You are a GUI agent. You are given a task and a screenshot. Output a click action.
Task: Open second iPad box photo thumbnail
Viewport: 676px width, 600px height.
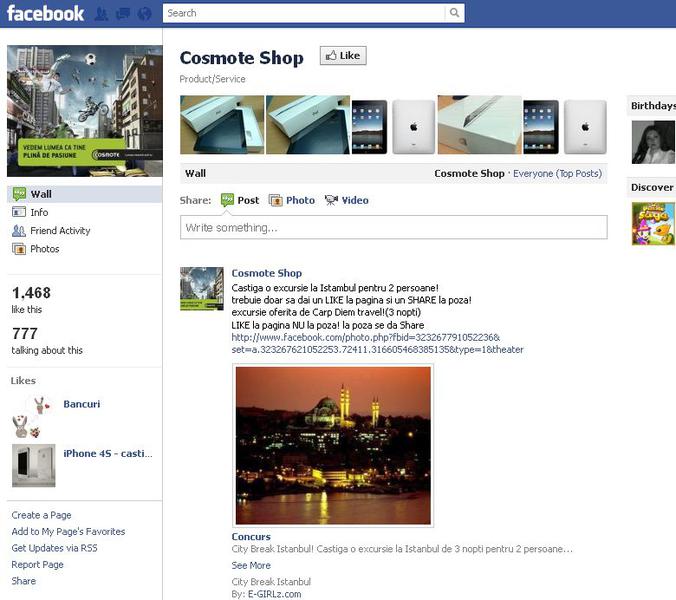pos(308,125)
